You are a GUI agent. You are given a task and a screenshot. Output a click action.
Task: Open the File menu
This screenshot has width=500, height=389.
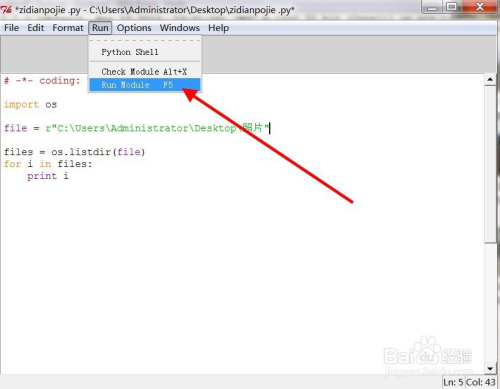point(11,28)
